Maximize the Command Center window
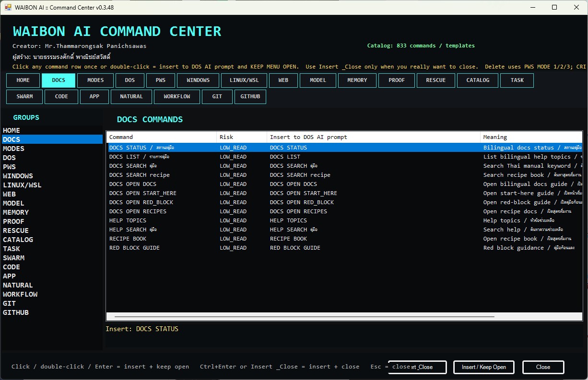Screen dimensions: 588x380 coord(554,8)
